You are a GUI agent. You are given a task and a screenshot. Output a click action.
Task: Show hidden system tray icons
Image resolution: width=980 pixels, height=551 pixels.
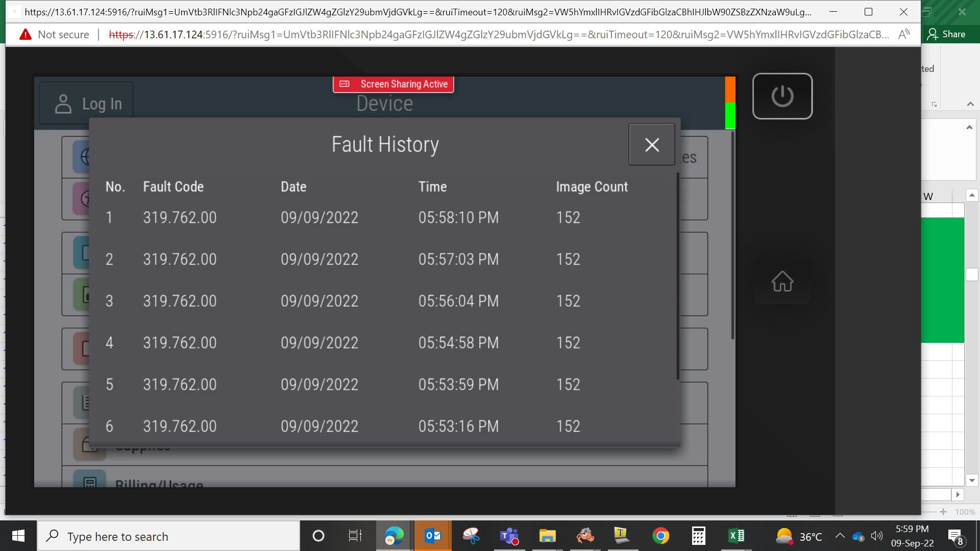coord(840,536)
